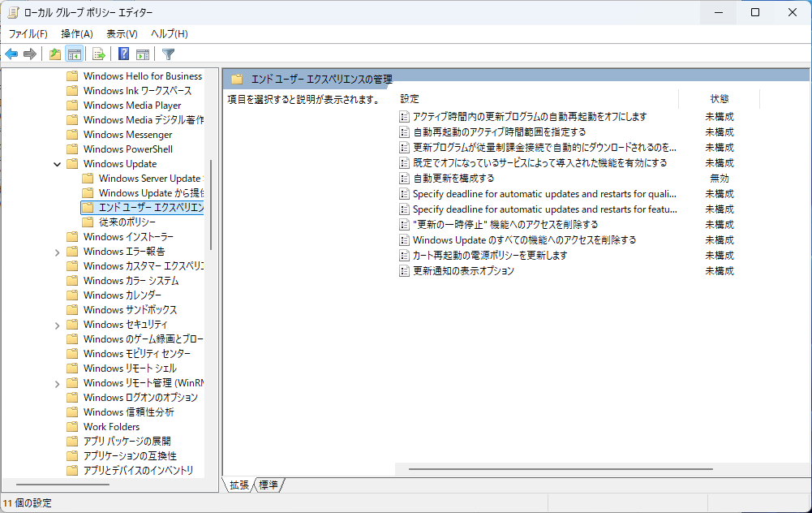Viewport: 812px width, 513px height.
Task: Click the Filter funnel icon
Action: click(x=168, y=54)
